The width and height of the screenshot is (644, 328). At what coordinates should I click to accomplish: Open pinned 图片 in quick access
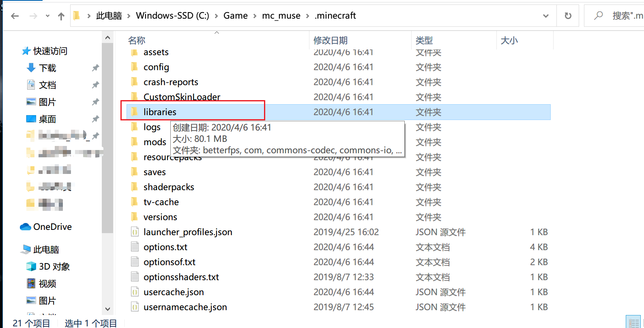(x=47, y=102)
